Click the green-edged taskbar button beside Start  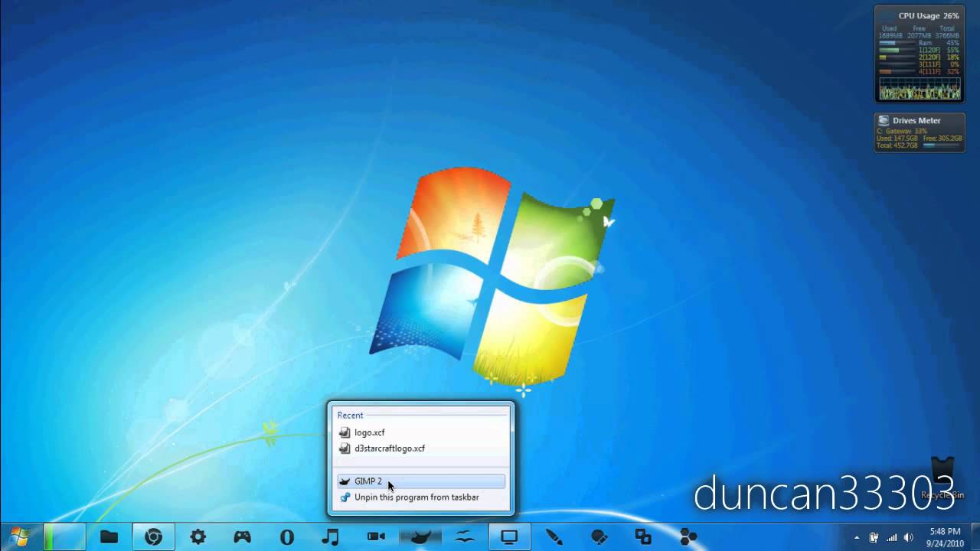[64, 536]
